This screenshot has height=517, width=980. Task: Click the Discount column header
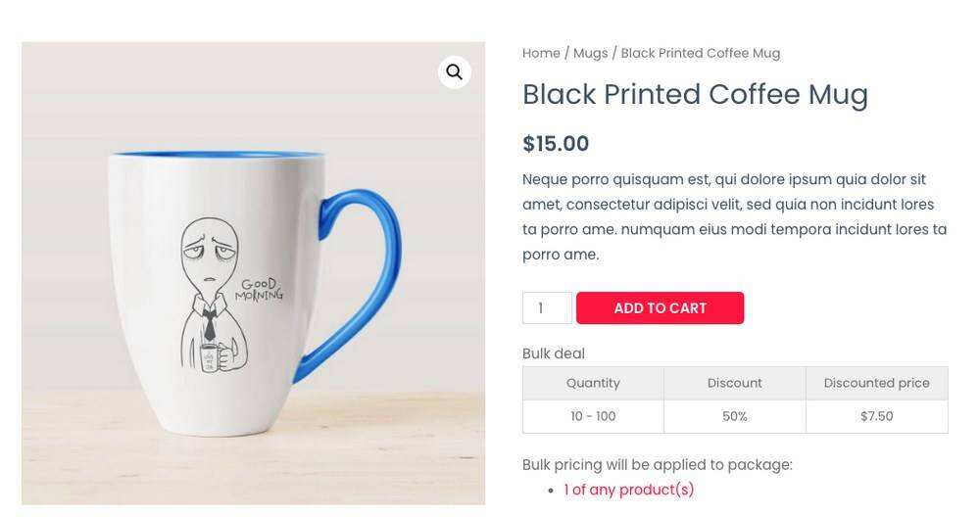click(x=734, y=383)
